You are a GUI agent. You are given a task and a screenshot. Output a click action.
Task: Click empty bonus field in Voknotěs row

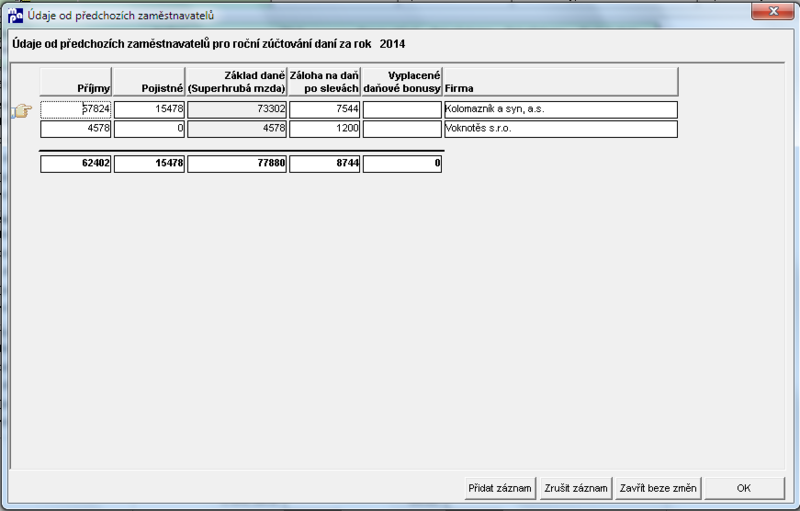pyautogui.click(x=402, y=129)
